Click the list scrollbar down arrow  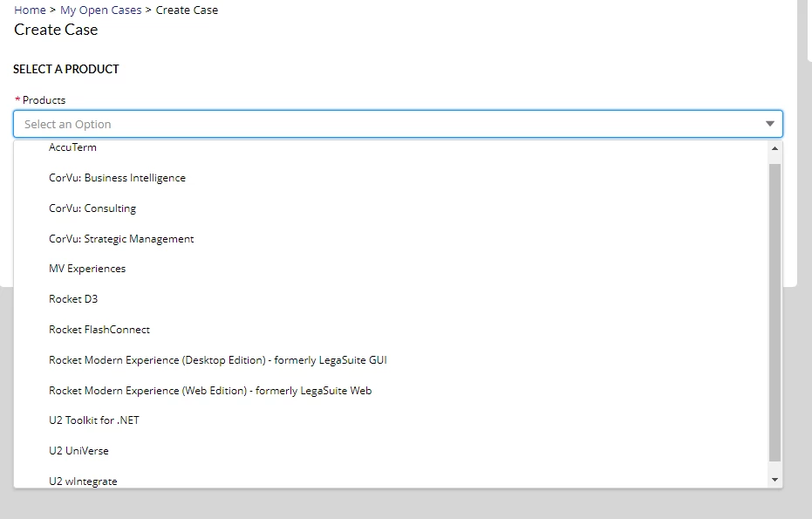[x=774, y=480]
